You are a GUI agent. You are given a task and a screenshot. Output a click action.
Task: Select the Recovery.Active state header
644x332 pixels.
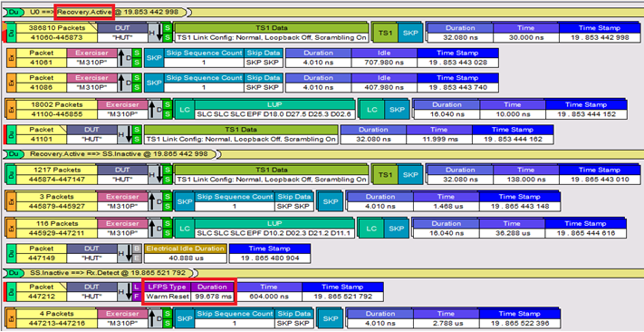click(x=84, y=12)
